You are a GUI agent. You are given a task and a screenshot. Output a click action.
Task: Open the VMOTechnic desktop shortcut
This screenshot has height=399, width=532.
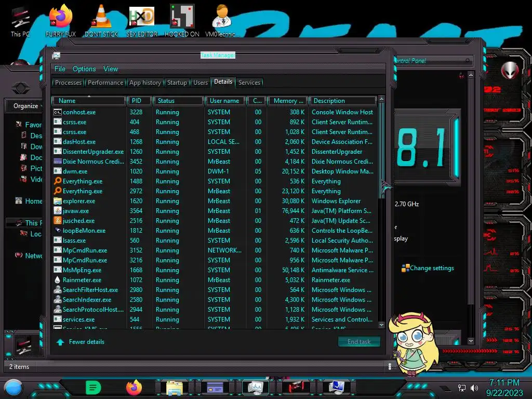click(x=222, y=21)
